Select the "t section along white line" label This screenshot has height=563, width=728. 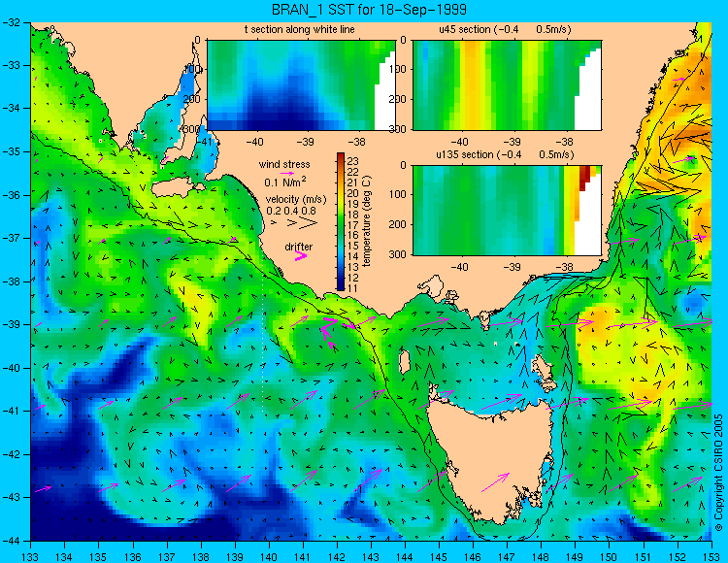300,29
